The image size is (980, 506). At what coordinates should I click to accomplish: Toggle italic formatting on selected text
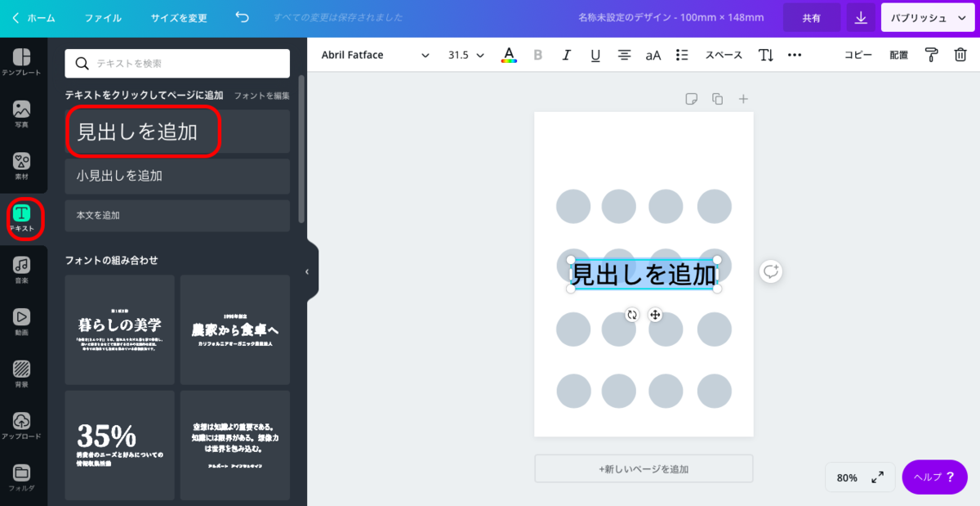point(566,55)
